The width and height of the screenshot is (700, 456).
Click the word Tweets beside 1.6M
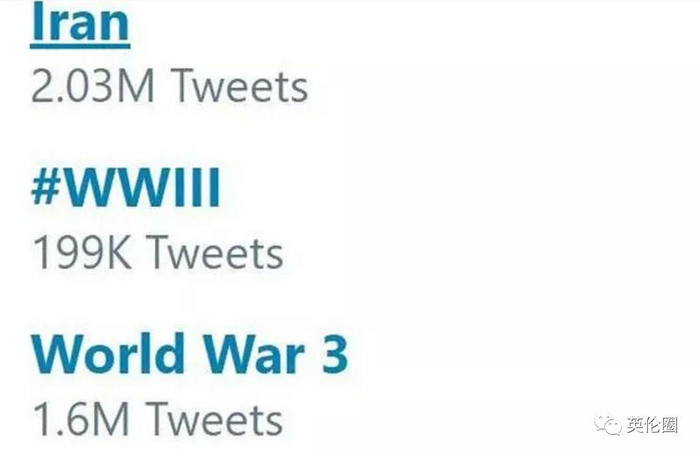[213, 417]
